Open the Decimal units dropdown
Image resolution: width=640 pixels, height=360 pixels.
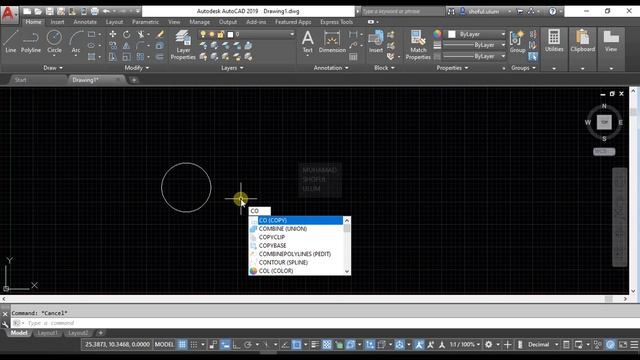tap(542, 345)
